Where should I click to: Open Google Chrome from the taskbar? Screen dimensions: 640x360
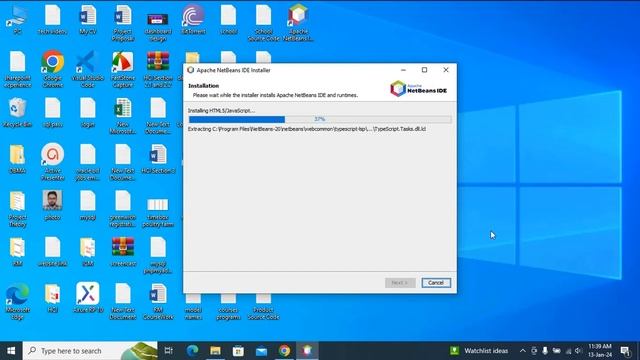284,351
